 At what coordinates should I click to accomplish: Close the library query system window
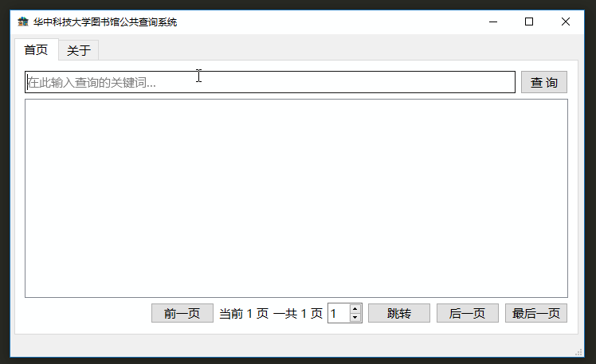click(565, 22)
